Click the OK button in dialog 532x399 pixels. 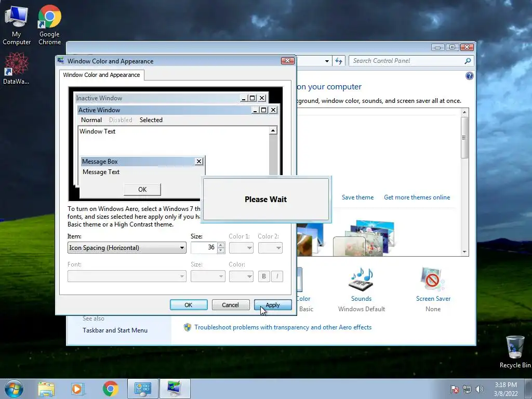189,304
